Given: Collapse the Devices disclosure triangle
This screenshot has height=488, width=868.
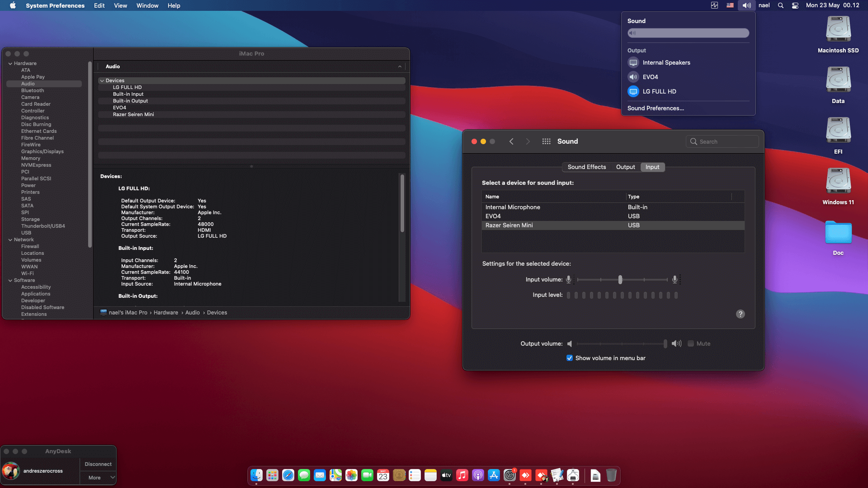Looking at the screenshot, I should [x=102, y=80].
